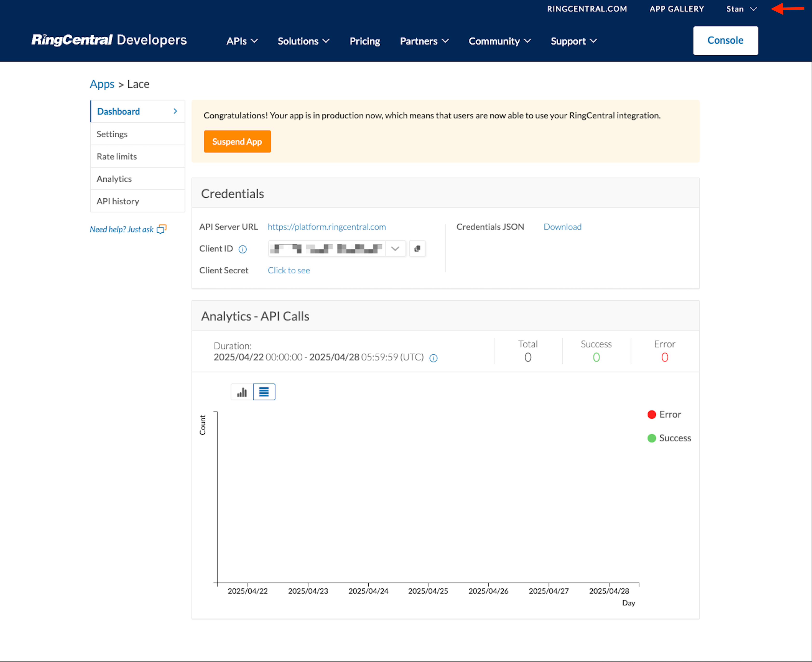The image size is (812, 662).
Task: Expand the Stan account menu
Action: tap(741, 9)
